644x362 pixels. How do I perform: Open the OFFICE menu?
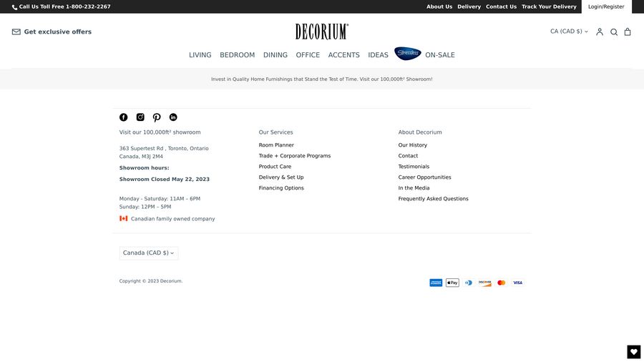(x=308, y=55)
